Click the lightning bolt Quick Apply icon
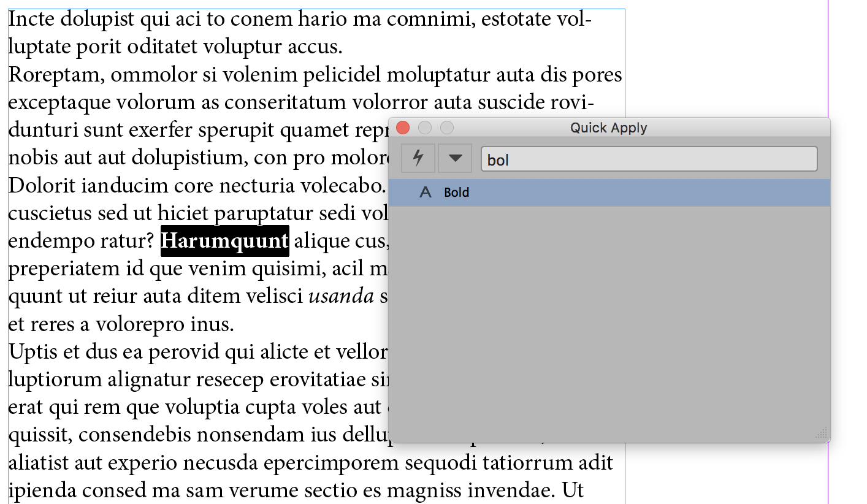Screen dimensions: 867x504 pos(418,158)
